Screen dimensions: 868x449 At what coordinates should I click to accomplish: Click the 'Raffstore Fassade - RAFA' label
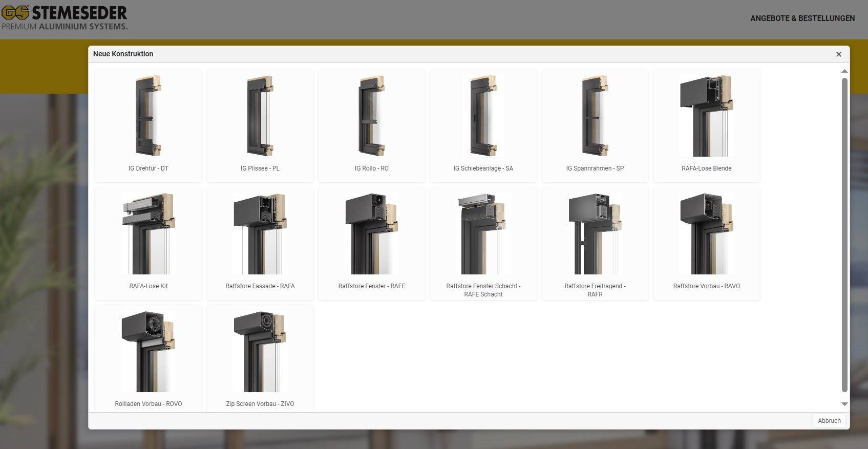[x=260, y=286]
